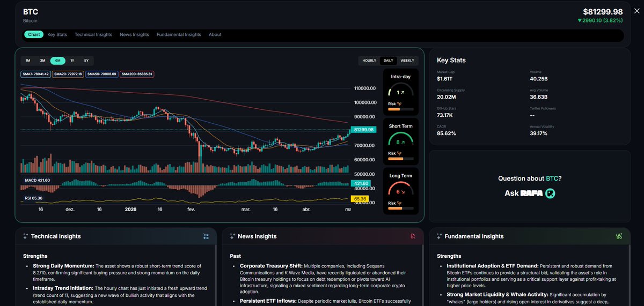644x306 pixels.
Task: Switch to Technical Insights tab
Action: point(93,34)
